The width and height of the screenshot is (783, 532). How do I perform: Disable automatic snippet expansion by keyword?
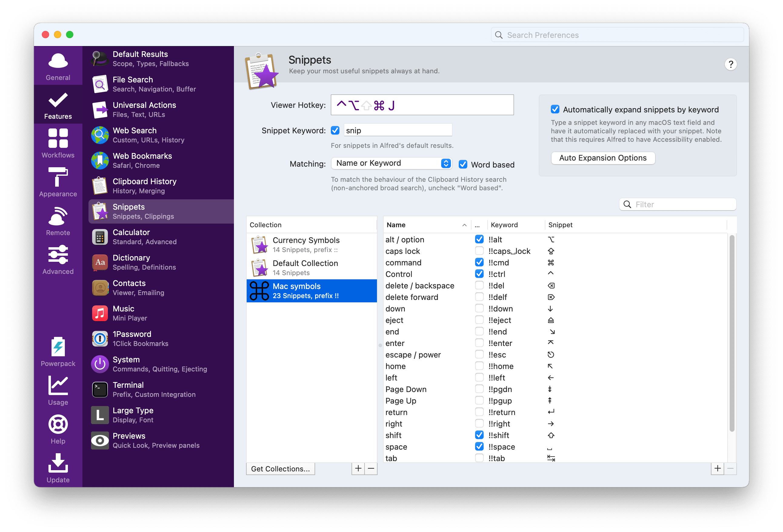click(x=555, y=109)
